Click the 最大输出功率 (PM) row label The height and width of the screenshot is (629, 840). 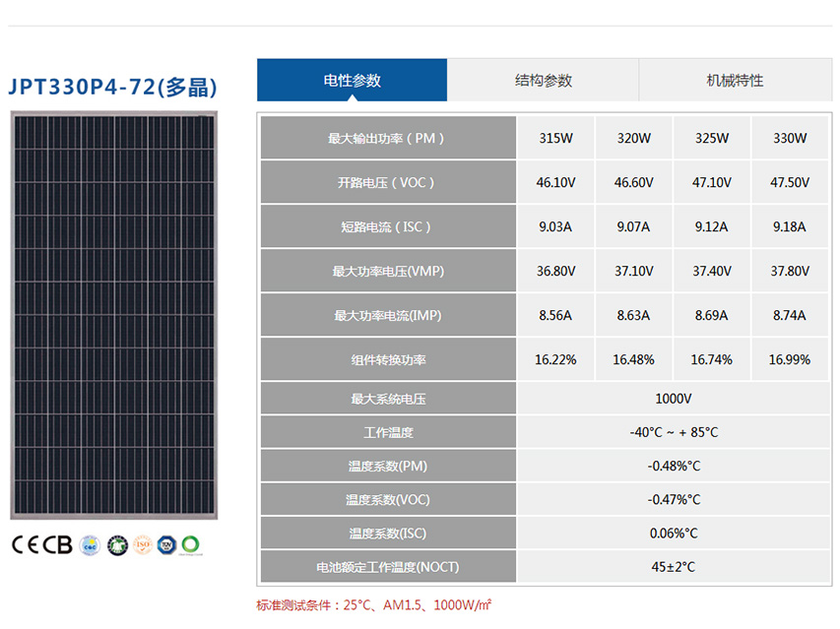[x=387, y=139]
